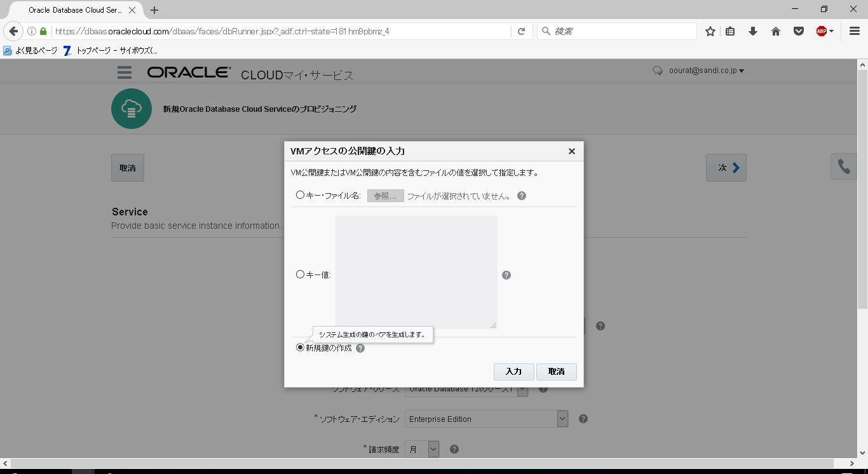
Task: Open the bookmarks list icon in toolbar
Action: point(730,31)
